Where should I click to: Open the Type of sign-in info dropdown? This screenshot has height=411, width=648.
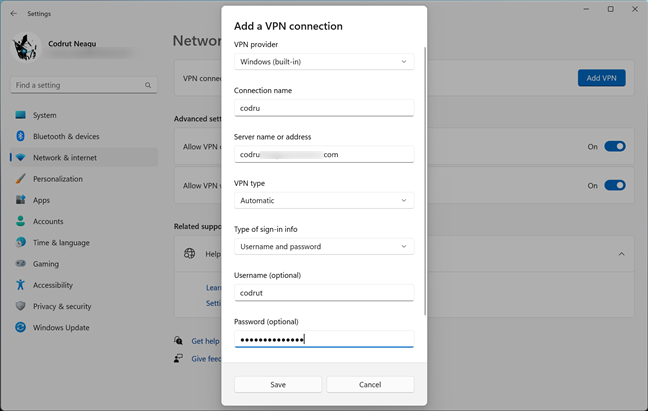pos(324,247)
